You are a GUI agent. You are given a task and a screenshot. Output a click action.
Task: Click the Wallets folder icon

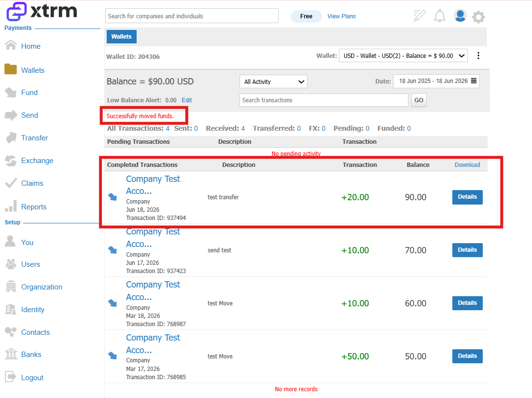(x=11, y=69)
